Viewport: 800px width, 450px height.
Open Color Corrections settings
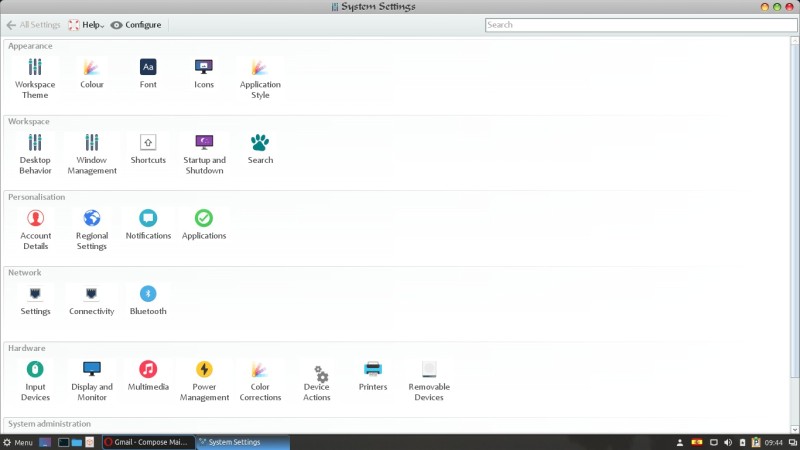click(x=260, y=380)
